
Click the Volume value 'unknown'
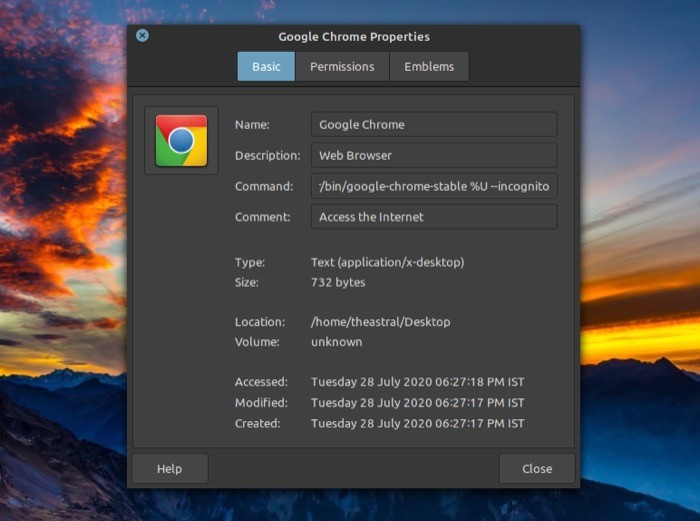[x=337, y=342]
